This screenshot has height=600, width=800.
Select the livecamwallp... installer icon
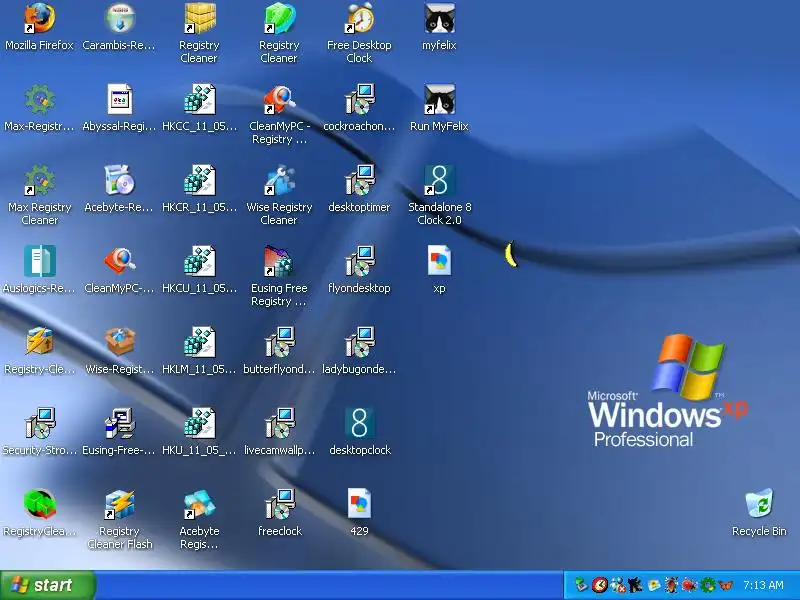point(279,423)
